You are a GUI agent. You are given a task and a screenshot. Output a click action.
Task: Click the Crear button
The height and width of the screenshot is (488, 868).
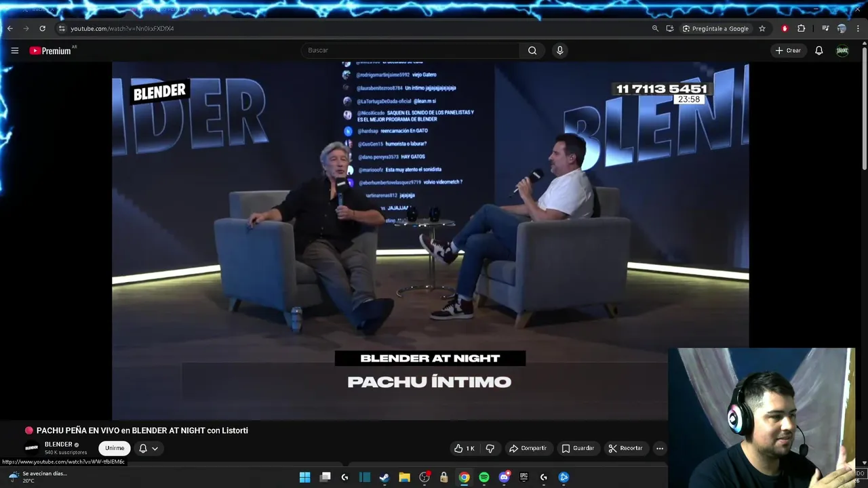[x=788, y=50]
